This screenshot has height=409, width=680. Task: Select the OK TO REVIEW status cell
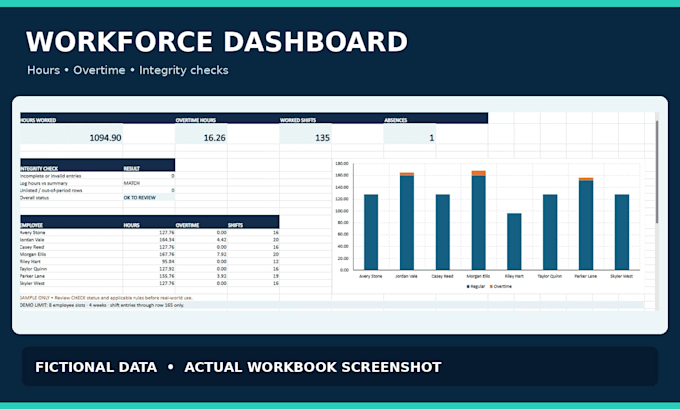click(x=149, y=198)
